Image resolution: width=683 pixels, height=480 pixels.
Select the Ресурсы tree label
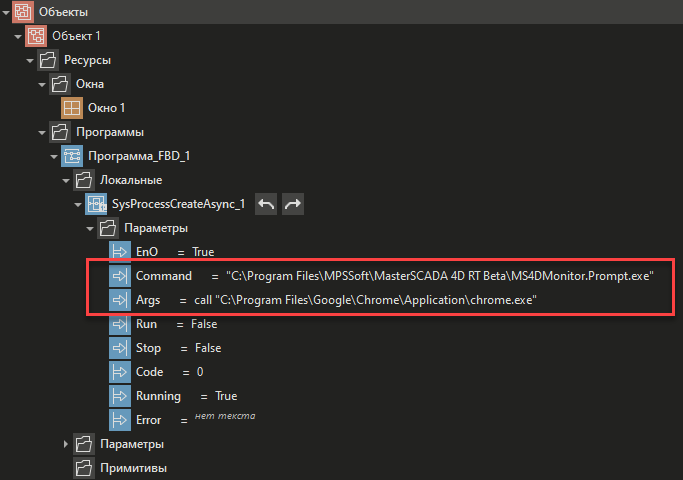[87, 60]
